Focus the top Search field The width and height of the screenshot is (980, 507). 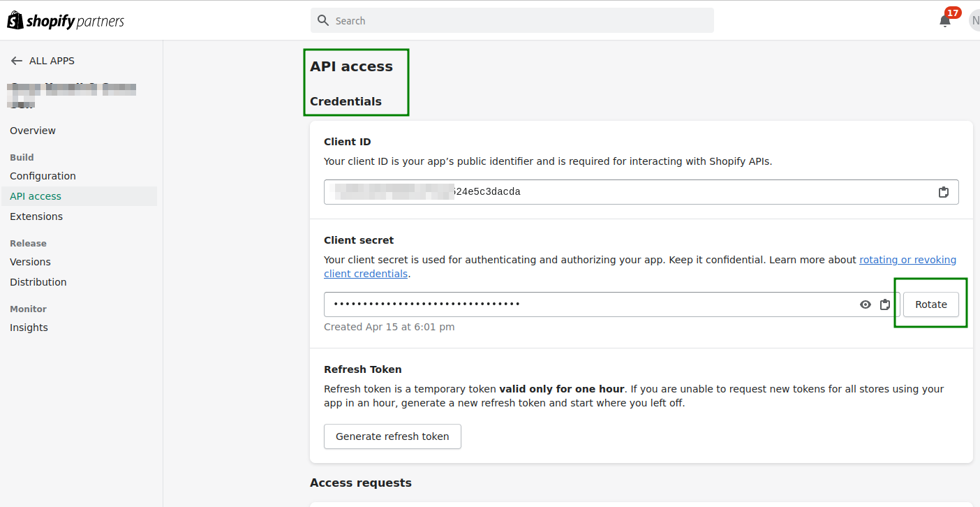[517, 21]
